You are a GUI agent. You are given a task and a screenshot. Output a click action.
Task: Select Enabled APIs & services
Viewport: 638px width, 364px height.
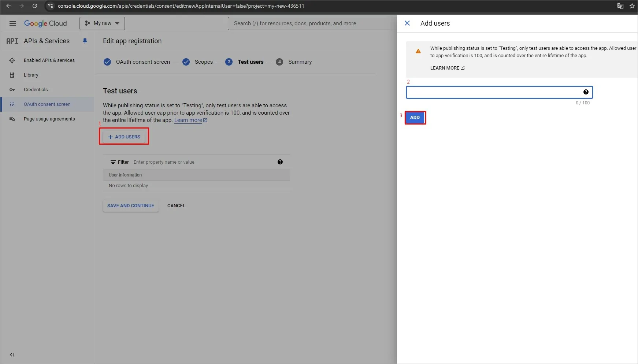pos(49,60)
